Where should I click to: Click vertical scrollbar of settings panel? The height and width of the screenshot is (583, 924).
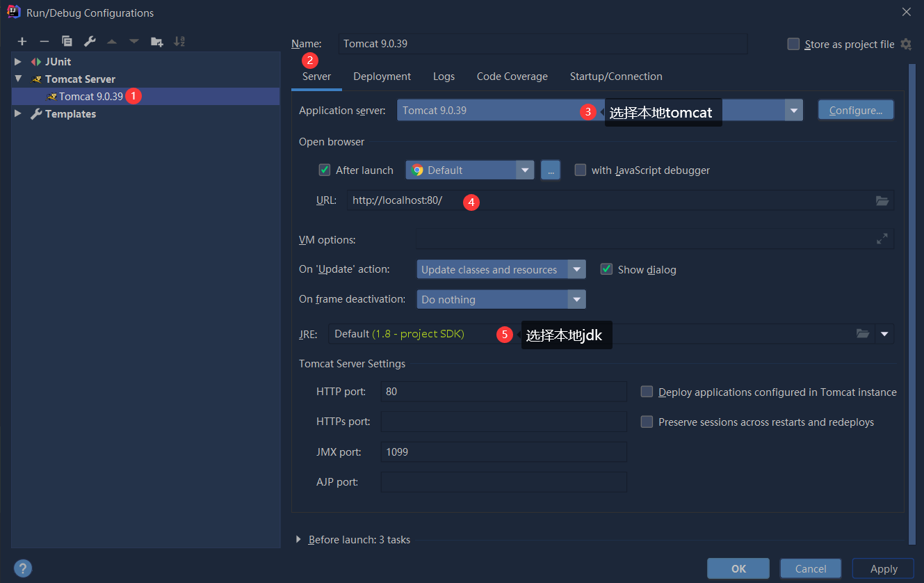[911, 303]
